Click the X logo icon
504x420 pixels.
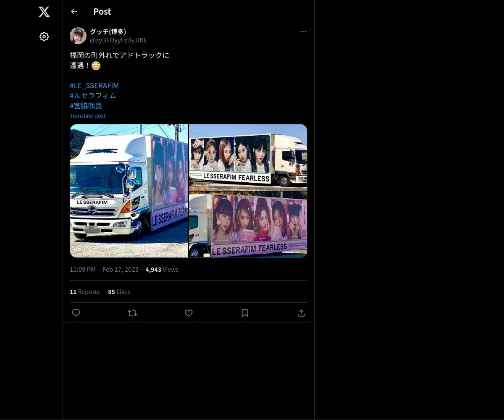pos(44,12)
